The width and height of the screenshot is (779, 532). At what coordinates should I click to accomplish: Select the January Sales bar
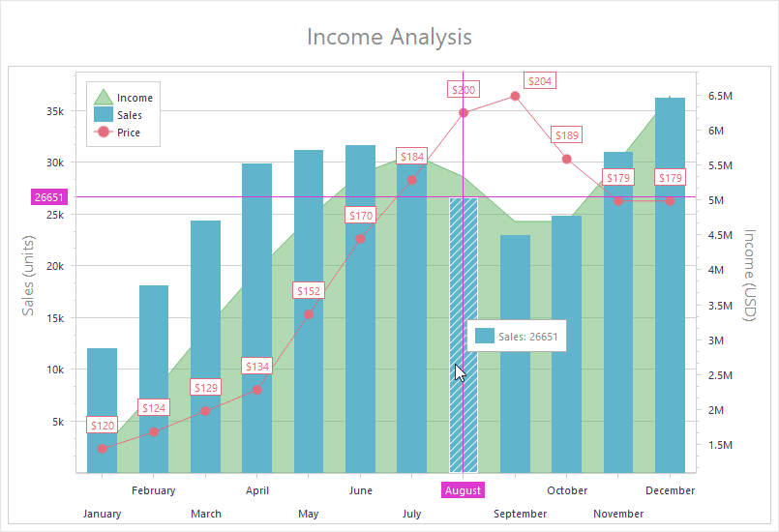(103, 410)
